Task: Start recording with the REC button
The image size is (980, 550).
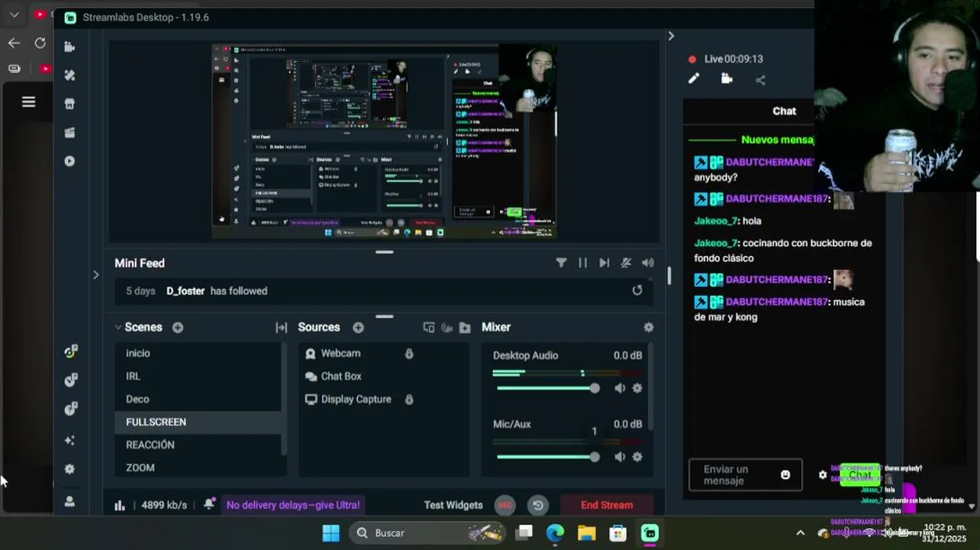Action: tap(505, 505)
